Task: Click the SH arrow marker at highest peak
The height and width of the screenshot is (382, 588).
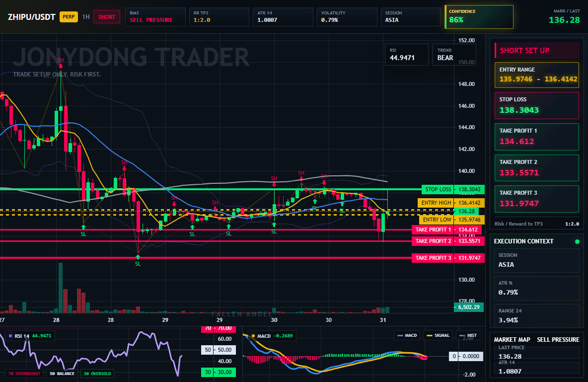Action: pos(61,63)
